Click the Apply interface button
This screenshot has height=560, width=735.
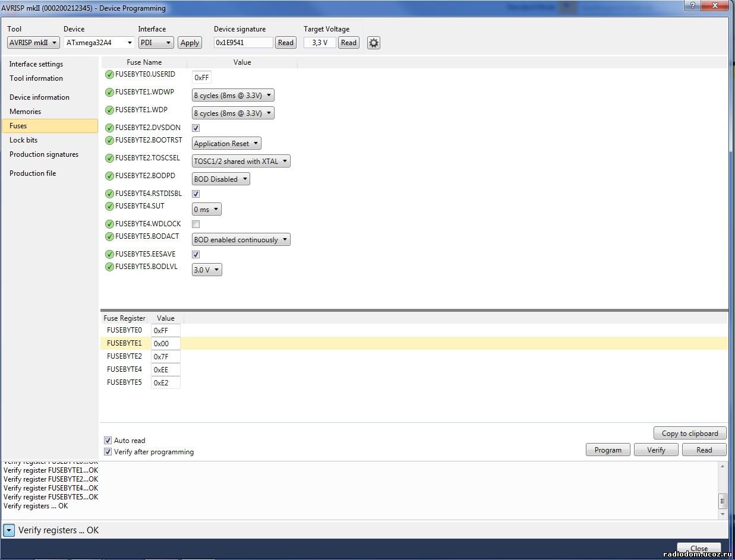[x=190, y=43]
